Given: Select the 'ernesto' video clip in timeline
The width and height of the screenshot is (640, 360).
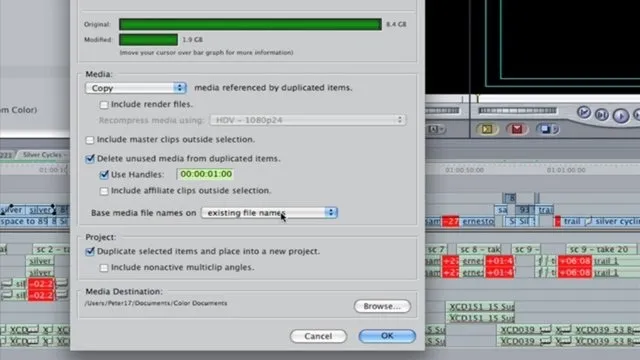Looking at the screenshot, I should click(x=477, y=222).
